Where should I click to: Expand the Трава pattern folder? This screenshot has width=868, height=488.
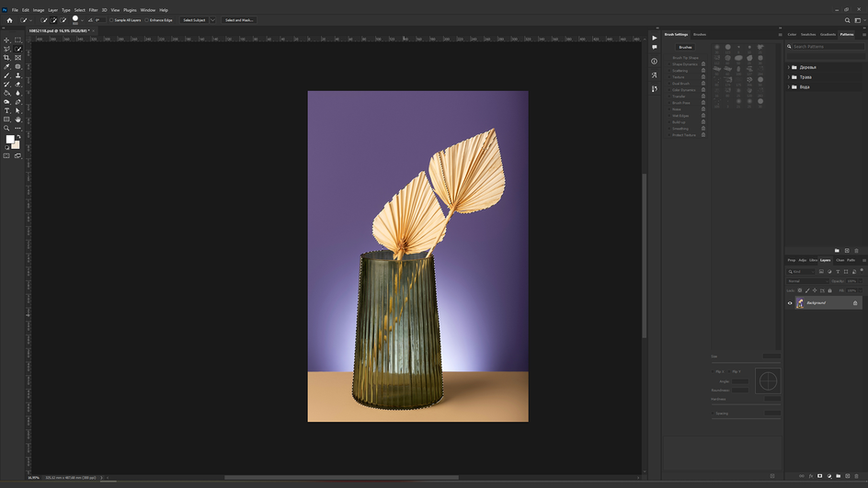click(x=789, y=77)
